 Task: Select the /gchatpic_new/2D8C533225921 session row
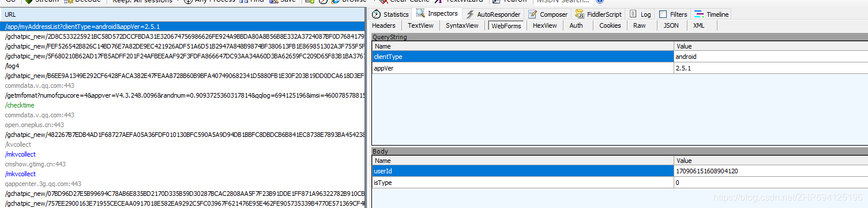[x=183, y=36]
